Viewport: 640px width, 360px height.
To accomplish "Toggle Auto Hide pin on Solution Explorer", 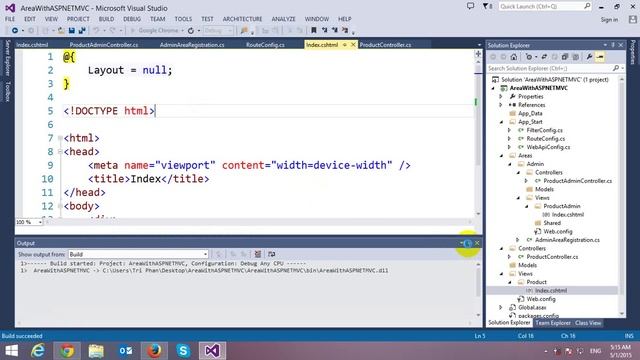I will 613,45.
